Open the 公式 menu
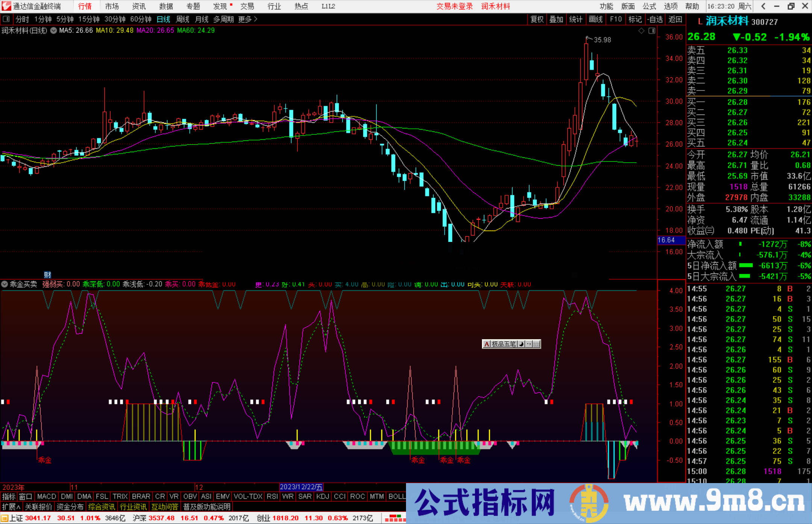The width and height of the screenshot is (812, 524). click(649, 6)
